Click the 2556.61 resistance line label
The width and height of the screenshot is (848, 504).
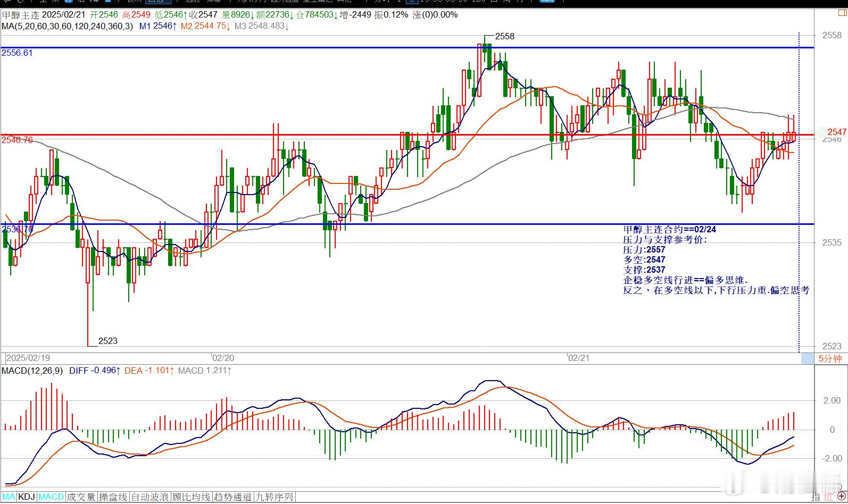pos(17,53)
